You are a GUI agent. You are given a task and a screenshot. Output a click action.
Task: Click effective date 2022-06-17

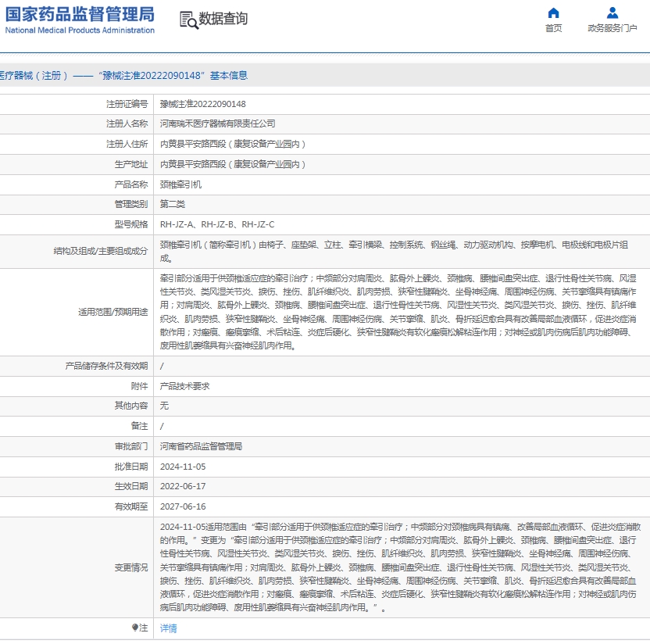pos(183,486)
